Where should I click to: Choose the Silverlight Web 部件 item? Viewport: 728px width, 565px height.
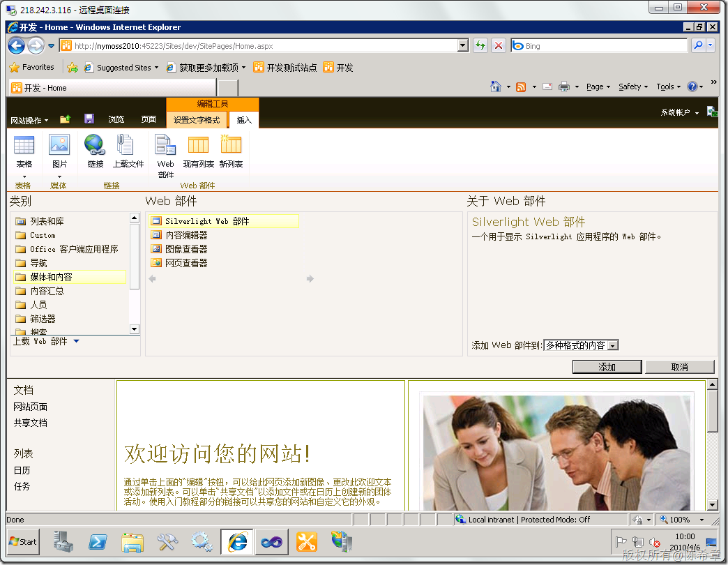coord(224,221)
